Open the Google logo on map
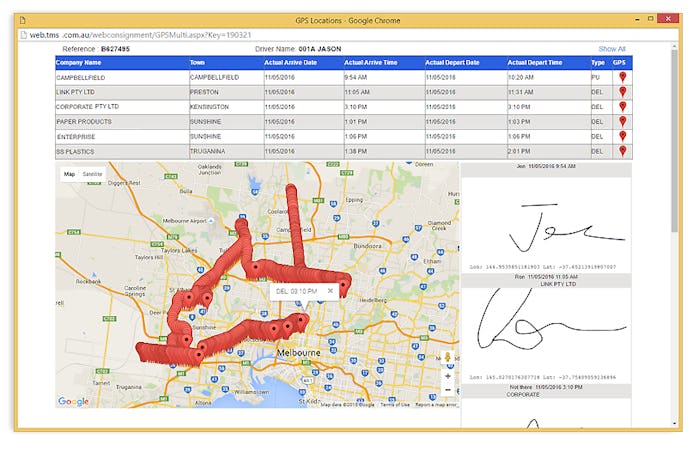Image resolution: width=698 pixels, height=450 pixels. click(73, 401)
